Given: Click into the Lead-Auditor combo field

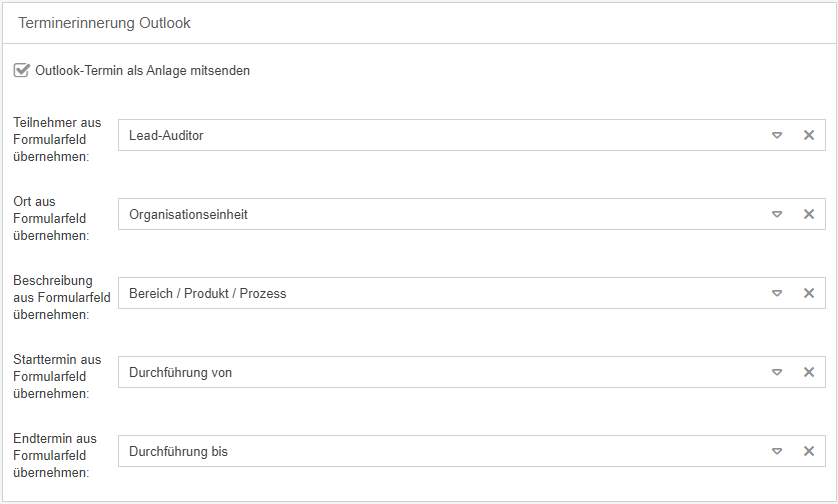Looking at the screenshot, I should [x=440, y=135].
